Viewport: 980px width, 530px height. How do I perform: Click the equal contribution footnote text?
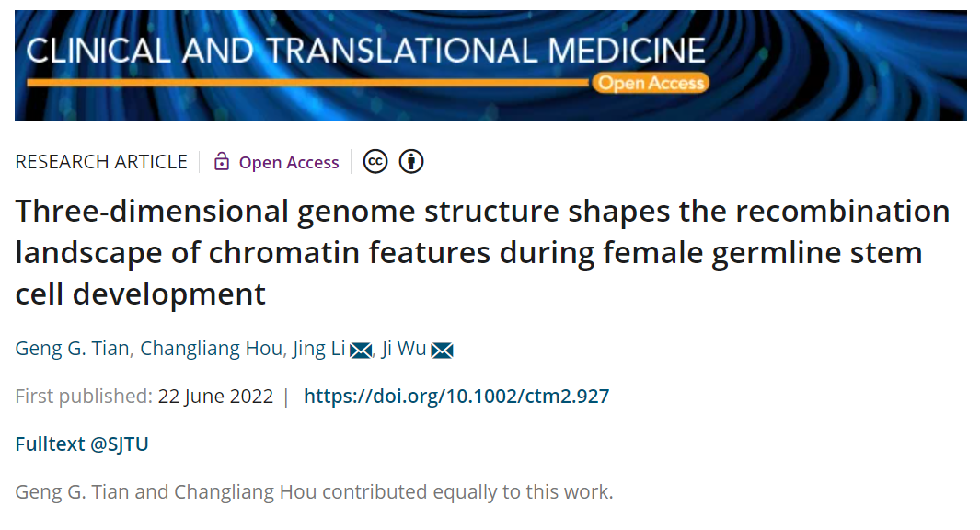tap(315, 492)
